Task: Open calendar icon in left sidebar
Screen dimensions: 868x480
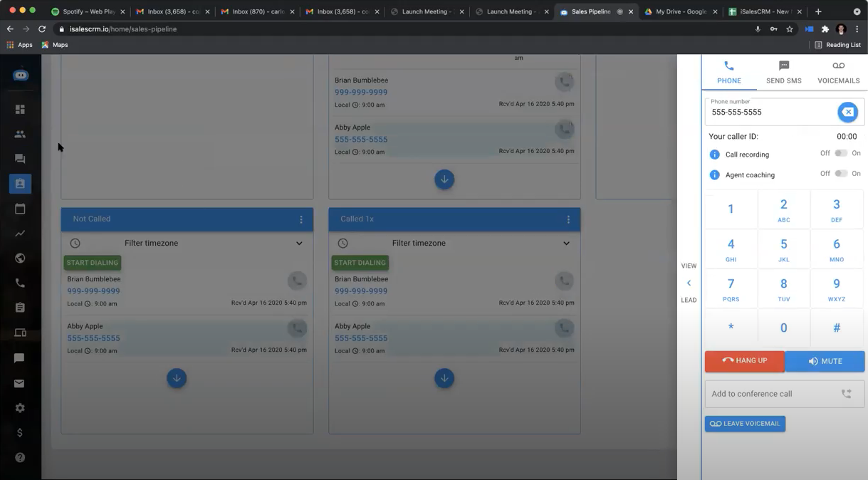Action: click(20, 209)
